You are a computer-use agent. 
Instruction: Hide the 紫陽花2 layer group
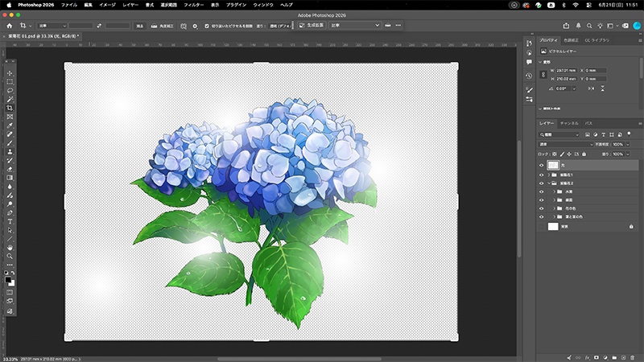point(541,183)
